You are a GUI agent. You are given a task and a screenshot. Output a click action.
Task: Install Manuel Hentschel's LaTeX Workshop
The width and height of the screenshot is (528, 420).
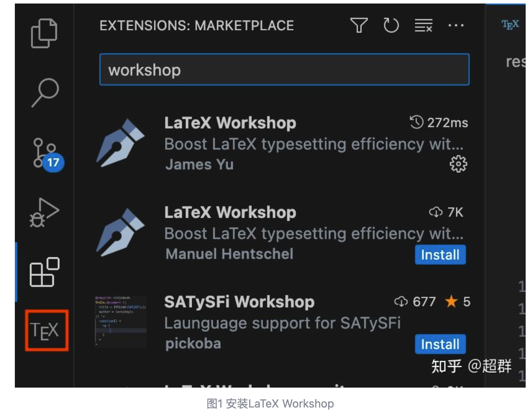click(440, 254)
